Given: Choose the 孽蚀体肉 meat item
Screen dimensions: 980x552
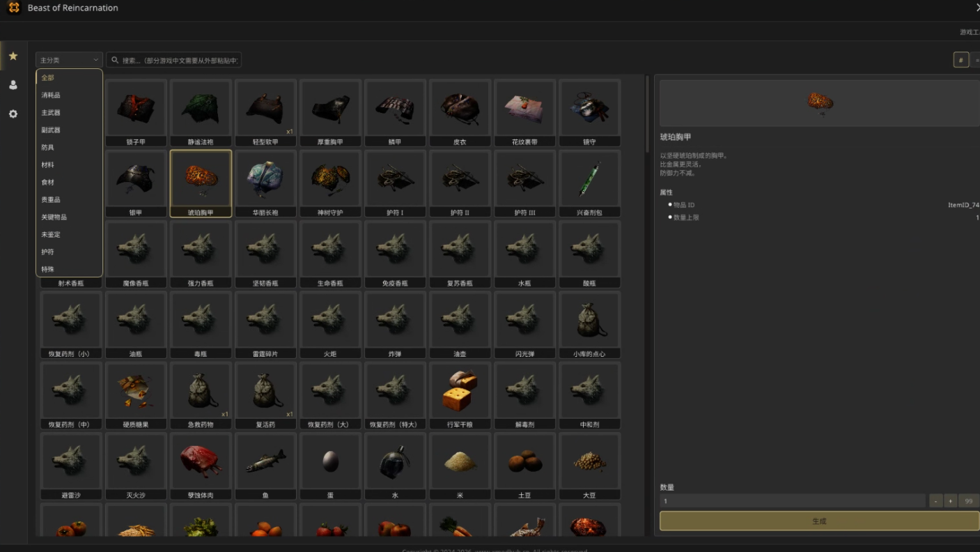Looking at the screenshot, I should [x=201, y=466].
